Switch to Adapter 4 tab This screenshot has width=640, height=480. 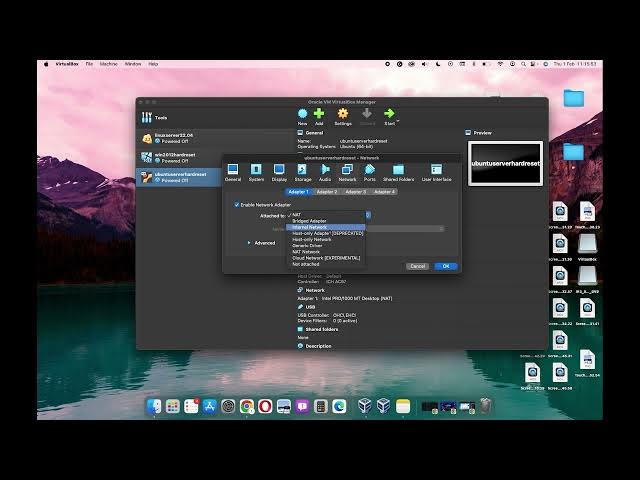click(x=384, y=192)
